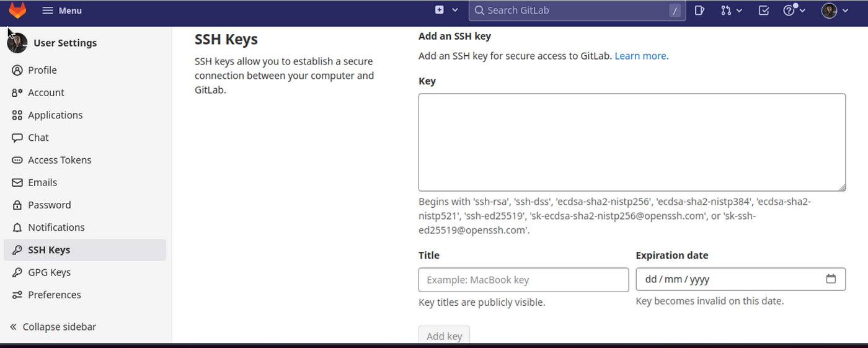
Task: Open the calendar picker in Expiration date
Action: (831, 279)
